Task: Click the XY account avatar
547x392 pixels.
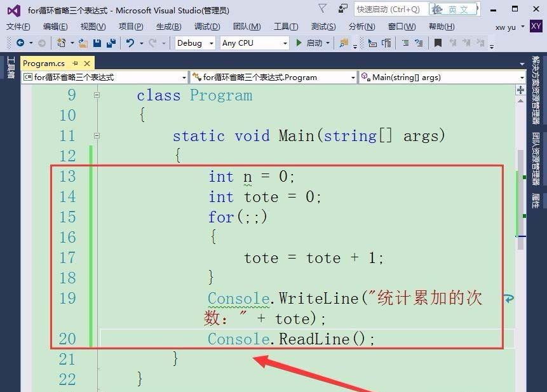Action: (x=536, y=26)
